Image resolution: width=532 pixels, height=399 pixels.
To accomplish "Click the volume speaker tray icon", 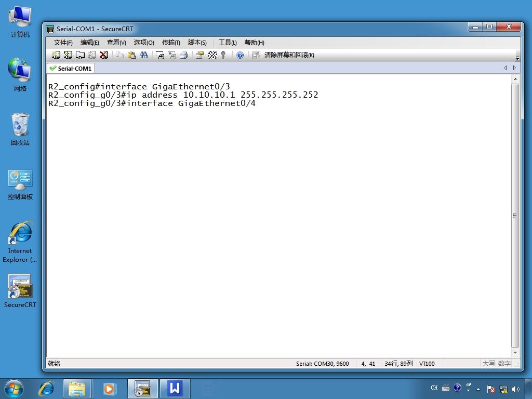I will click(516, 389).
